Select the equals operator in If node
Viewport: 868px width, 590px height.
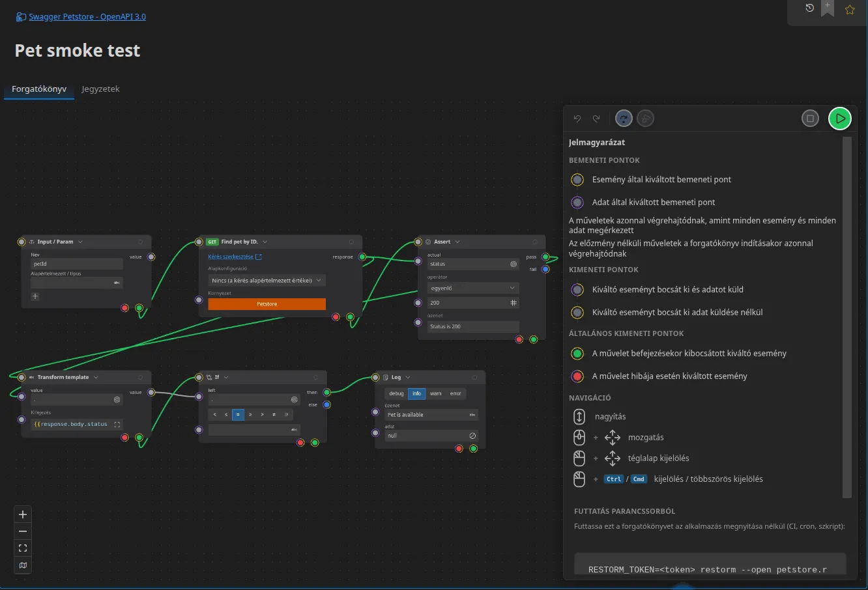tap(238, 414)
